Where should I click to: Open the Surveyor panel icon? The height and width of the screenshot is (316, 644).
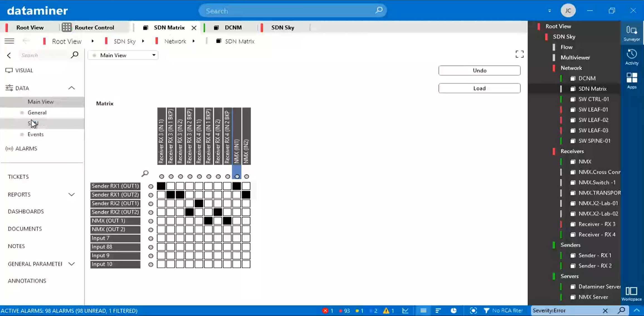coord(631,33)
